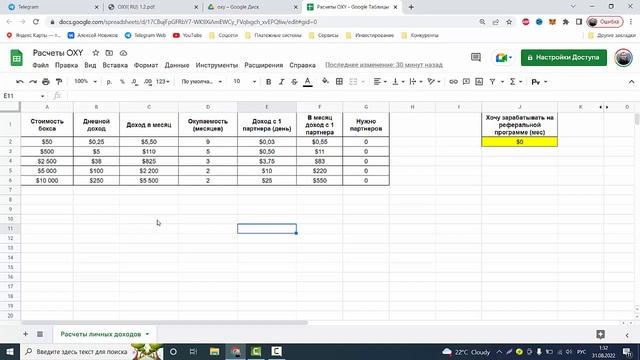This screenshot has height=360, width=640.
Task: Open File Explorer from taskbar
Action: tap(214, 351)
